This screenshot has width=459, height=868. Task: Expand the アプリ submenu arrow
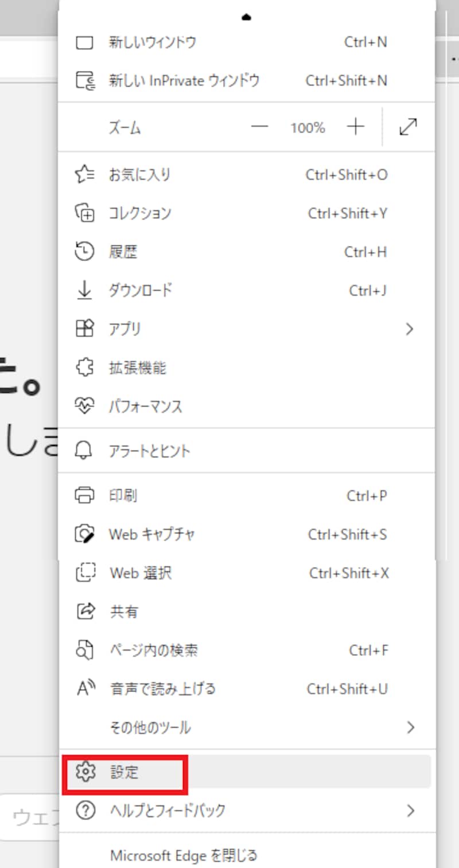click(x=409, y=329)
